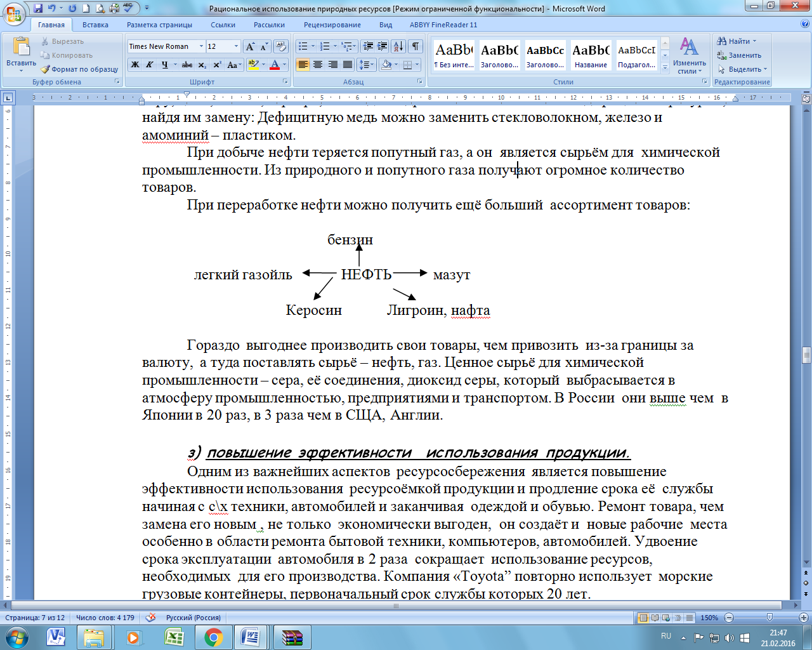Click the Clear Formatting eraser icon
812x650 pixels.
tap(281, 46)
